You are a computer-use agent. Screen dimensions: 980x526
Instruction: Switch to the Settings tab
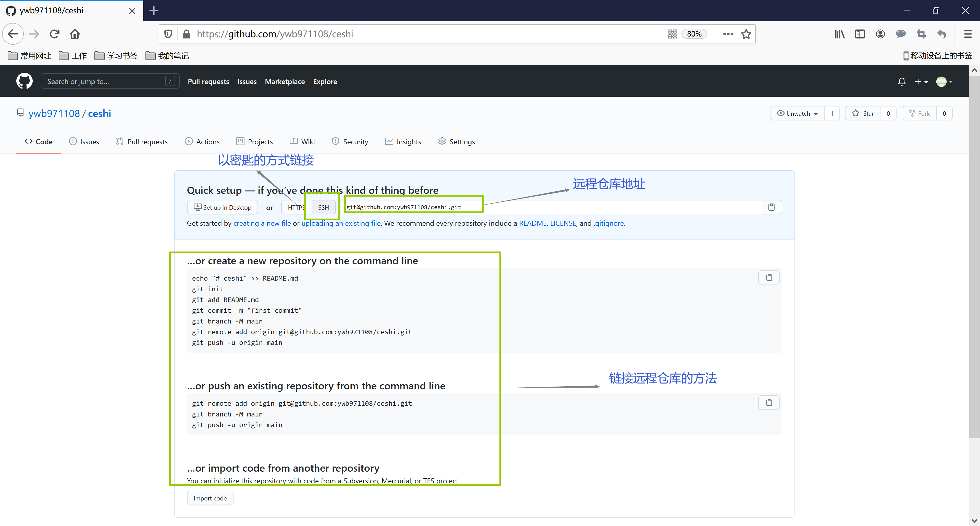[456, 142]
